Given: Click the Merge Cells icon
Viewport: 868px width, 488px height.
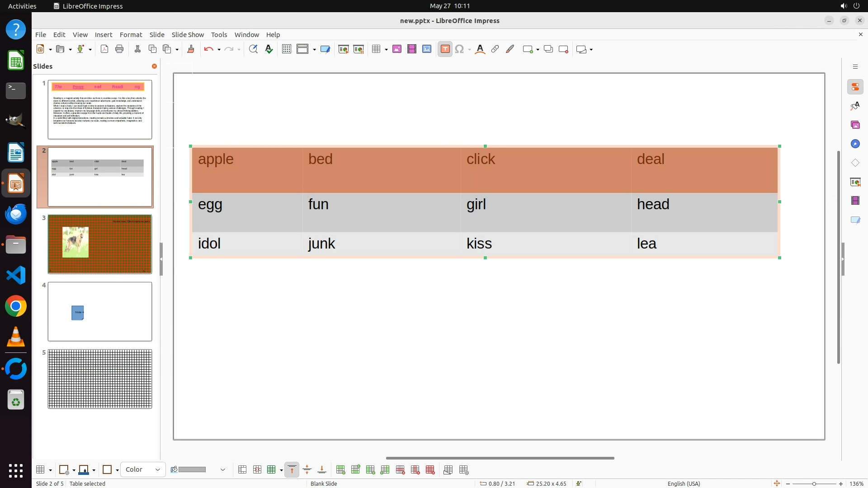Looking at the screenshot, I should coord(242,470).
